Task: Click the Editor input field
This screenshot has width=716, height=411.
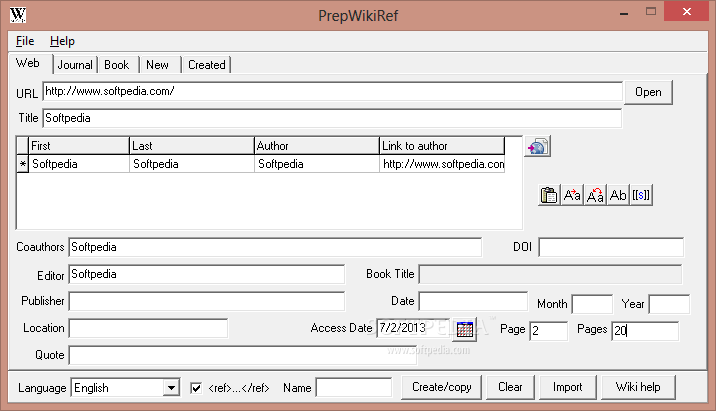Action: (x=207, y=274)
